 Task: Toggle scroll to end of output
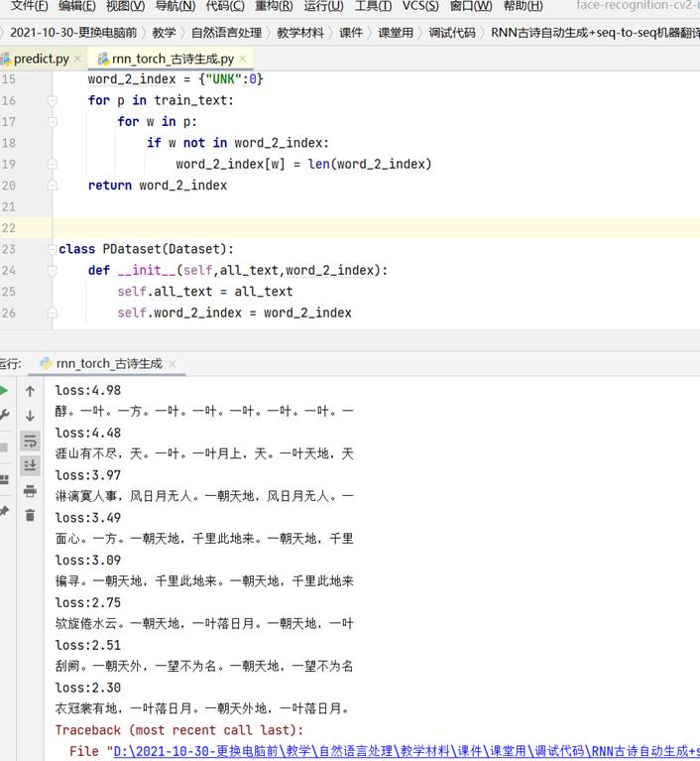(x=30, y=465)
